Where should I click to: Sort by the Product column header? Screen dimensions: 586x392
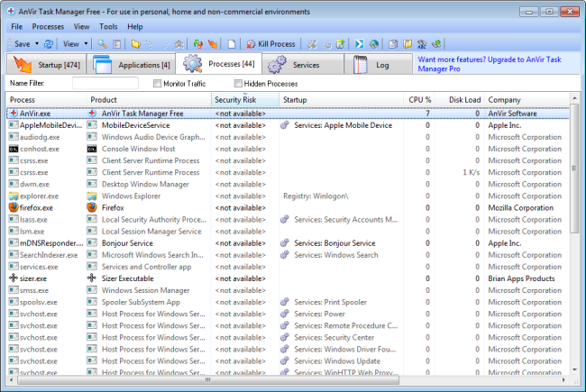[149, 100]
